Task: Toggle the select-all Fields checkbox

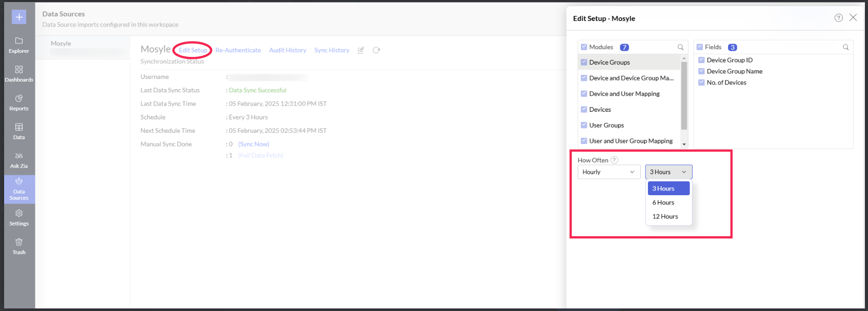Action: tap(700, 47)
